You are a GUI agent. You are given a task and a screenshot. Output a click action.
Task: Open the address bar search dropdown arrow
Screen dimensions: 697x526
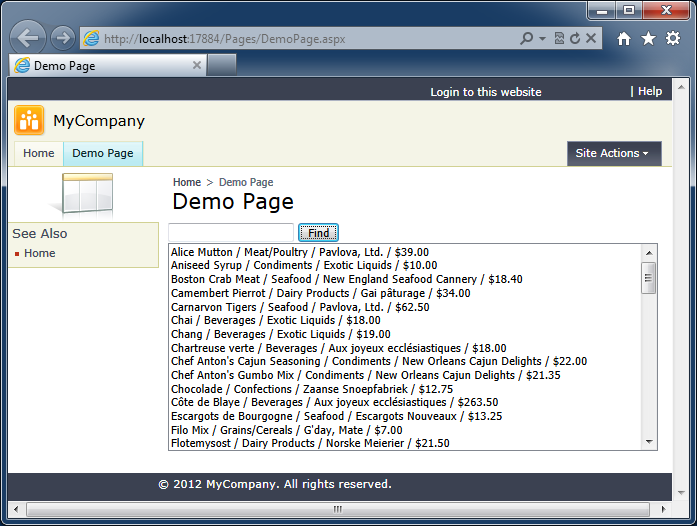[x=542, y=39]
